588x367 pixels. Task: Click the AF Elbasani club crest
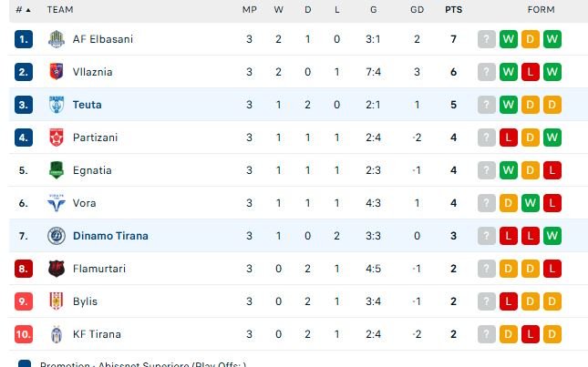pos(57,39)
